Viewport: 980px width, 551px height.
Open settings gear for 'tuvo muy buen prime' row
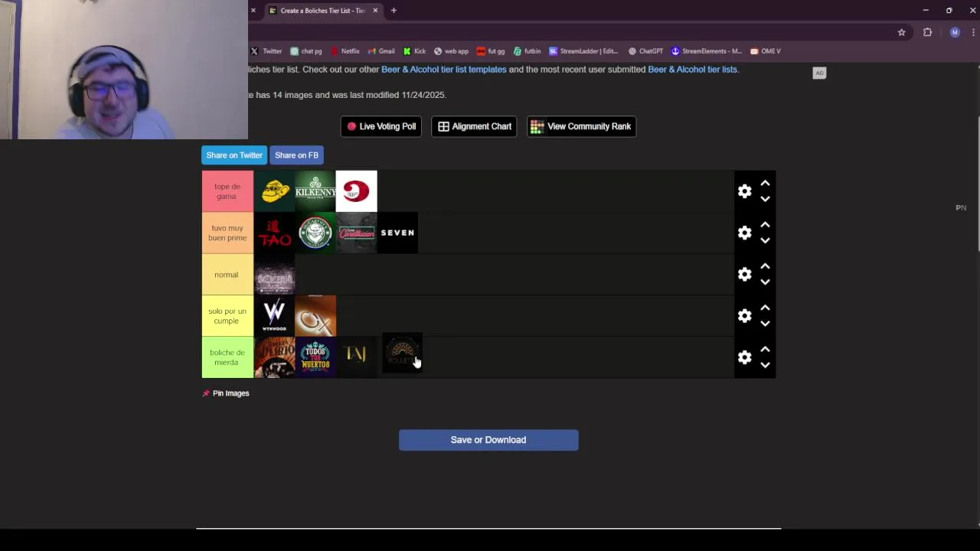point(744,233)
